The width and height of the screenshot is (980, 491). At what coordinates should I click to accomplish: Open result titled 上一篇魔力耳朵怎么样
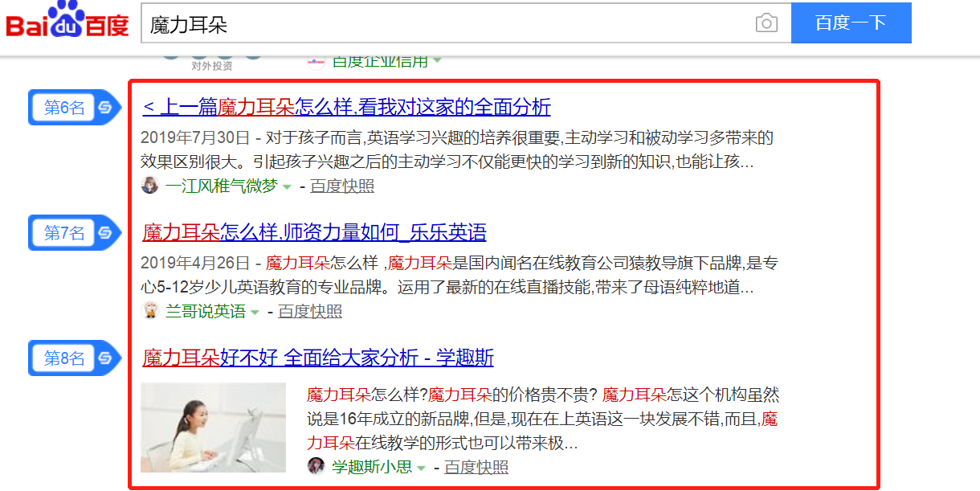point(347,107)
